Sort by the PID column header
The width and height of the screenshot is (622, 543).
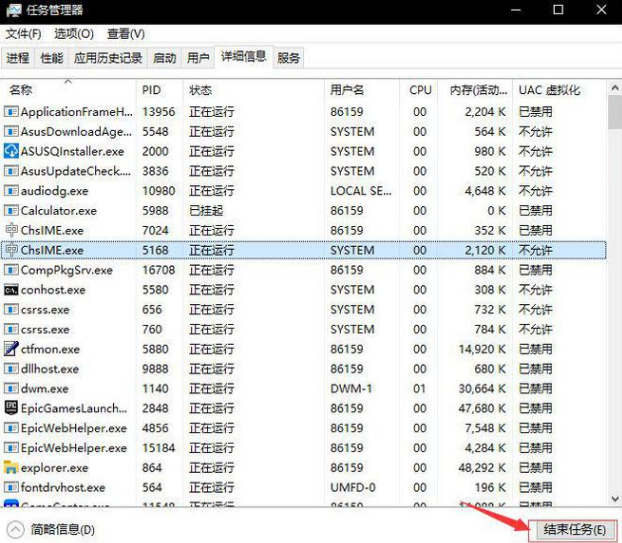tap(159, 90)
